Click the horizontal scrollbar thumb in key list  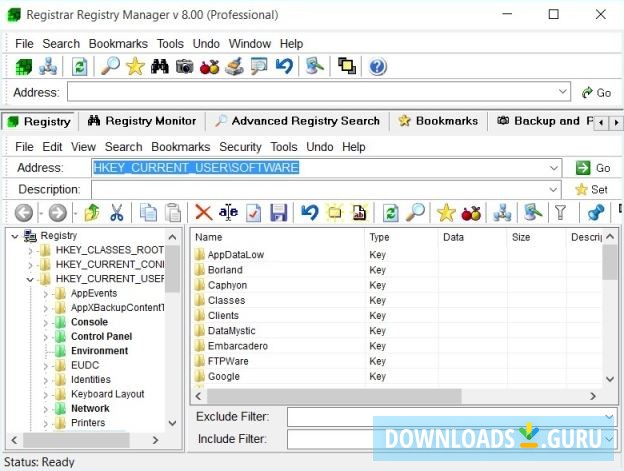[334, 396]
